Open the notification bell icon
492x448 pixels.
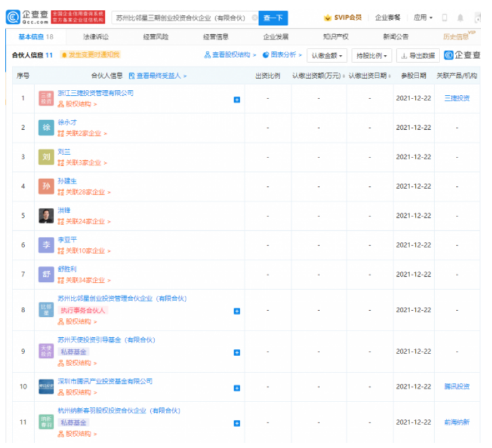[461, 18]
